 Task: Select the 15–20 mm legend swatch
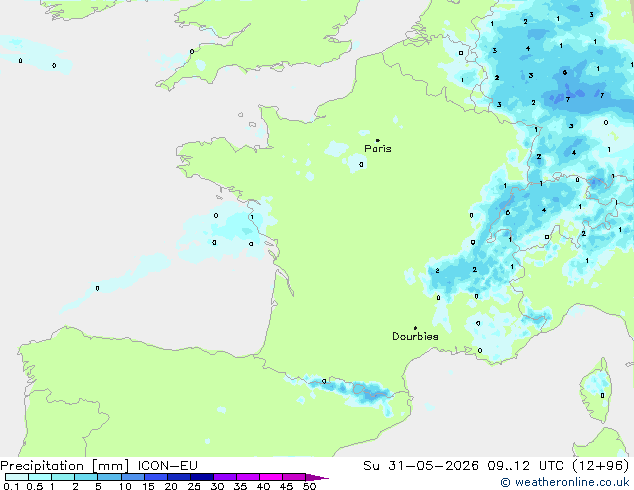[156, 477]
